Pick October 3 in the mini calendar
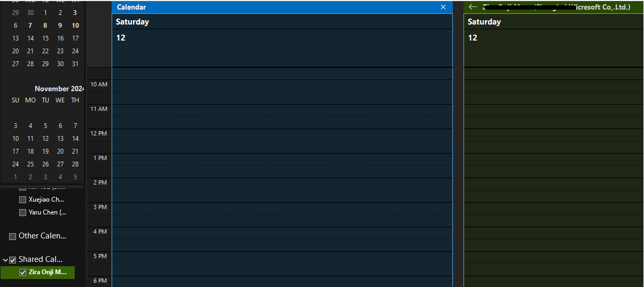644x287 pixels. tap(75, 12)
